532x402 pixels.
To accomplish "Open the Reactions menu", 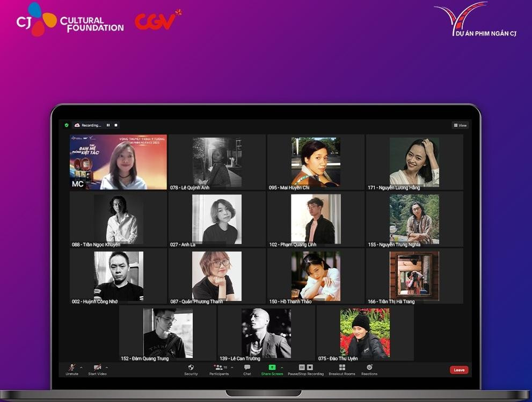I will (369, 368).
